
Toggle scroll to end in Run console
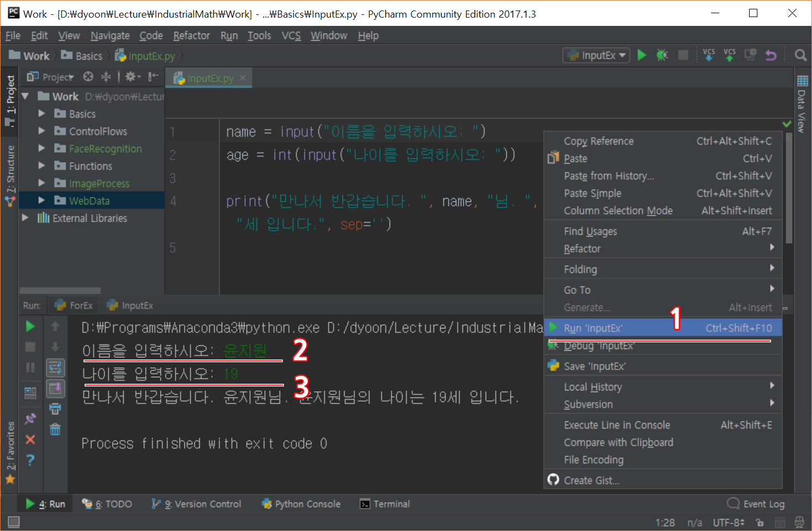[x=55, y=389]
